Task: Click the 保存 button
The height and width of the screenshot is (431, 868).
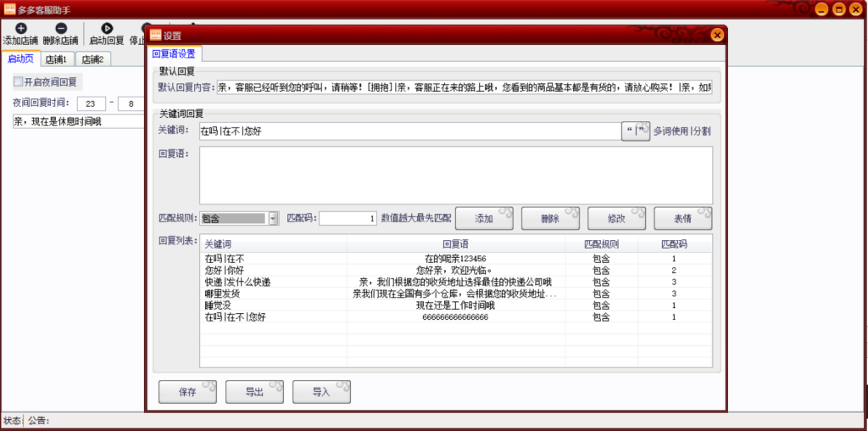Action: 187,392
